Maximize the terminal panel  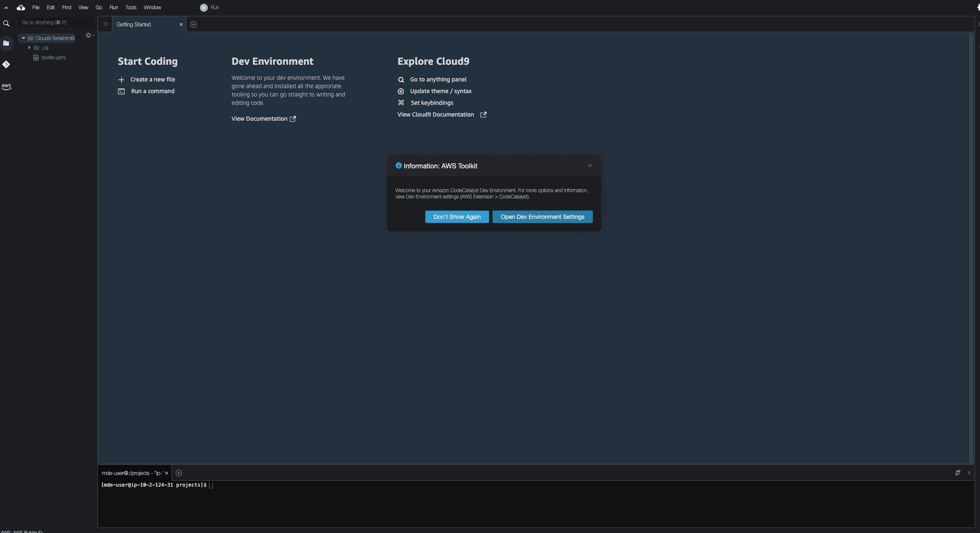[958, 473]
